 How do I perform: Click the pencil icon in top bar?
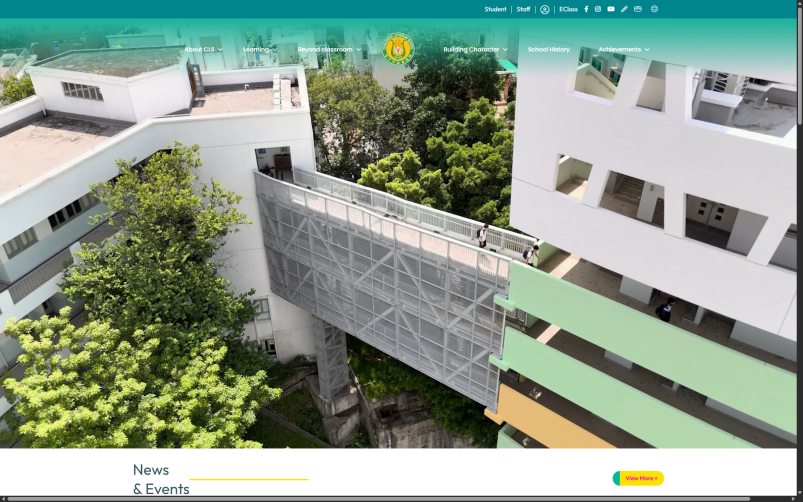coord(624,9)
